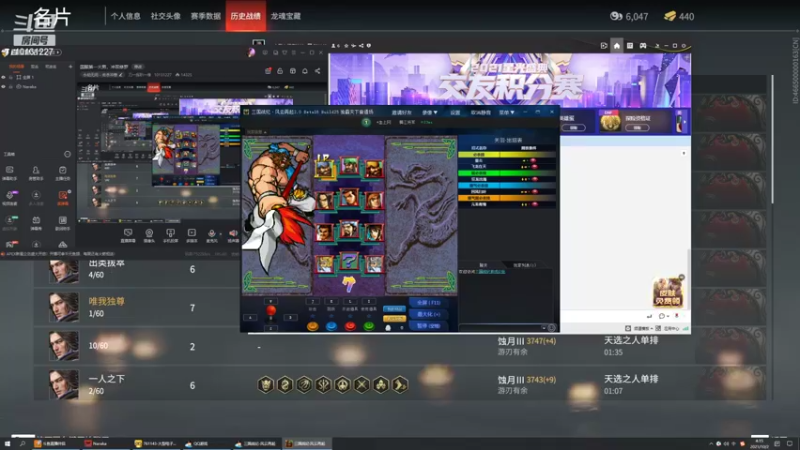This screenshot has width=800, height=450.
Task: Click the red joystick ball in emulator controls
Action: [x=271, y=310]
